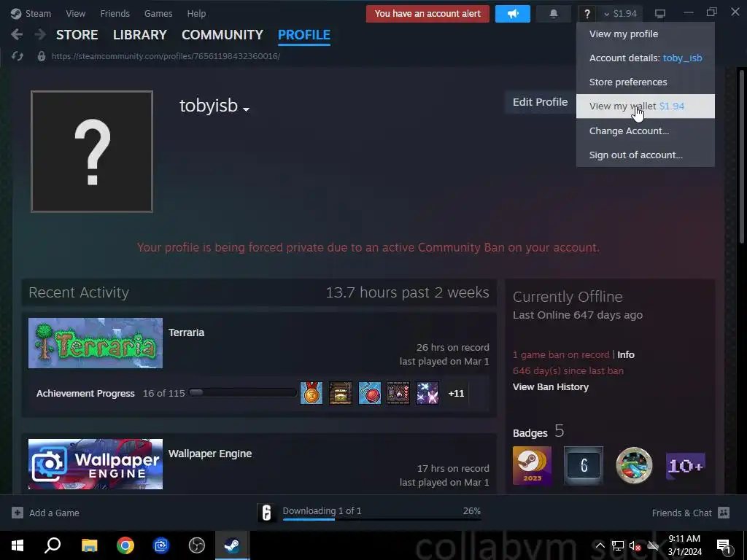Open the Terraria game banner
747x560 pixels.
pyautogui.click(x=96, y=343)
